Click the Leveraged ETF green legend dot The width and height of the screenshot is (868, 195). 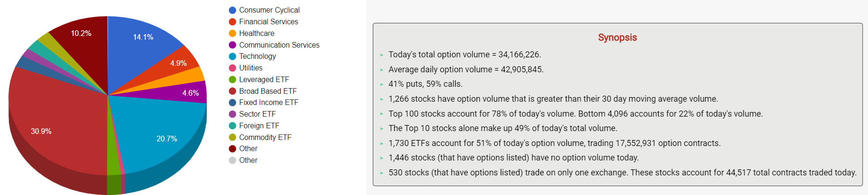click(233, 80)
